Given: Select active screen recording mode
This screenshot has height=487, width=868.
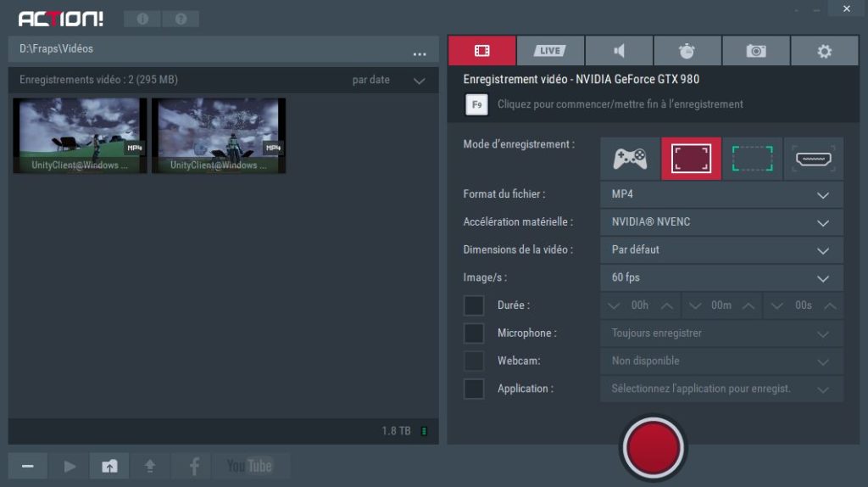Looking at the screenshot, I should tap(691, 159).
